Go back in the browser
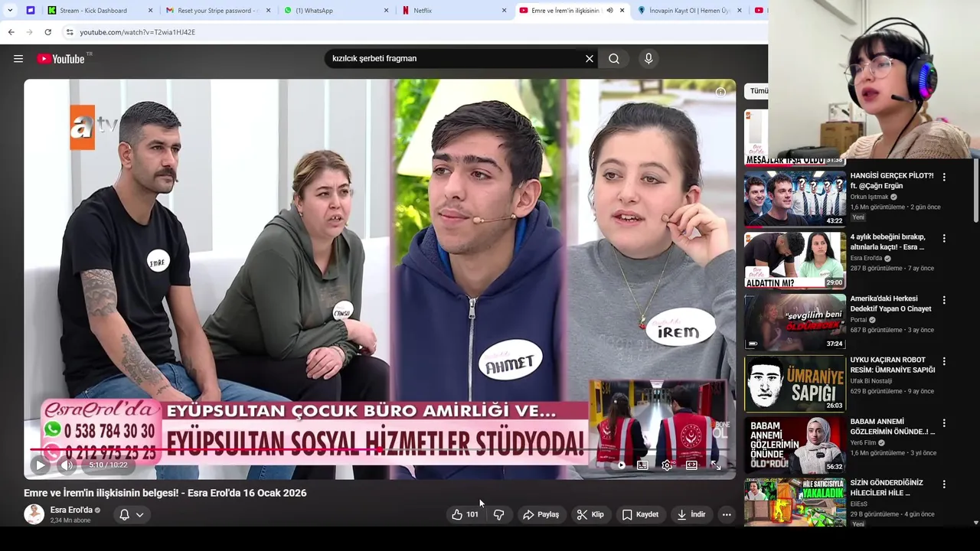 click(x=11, y=32)
